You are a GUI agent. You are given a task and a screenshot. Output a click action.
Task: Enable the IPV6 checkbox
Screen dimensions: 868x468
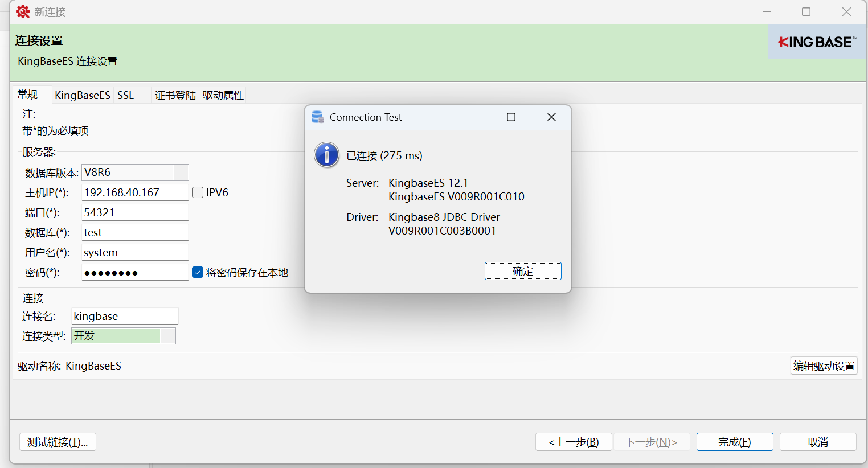click(197, 192)
